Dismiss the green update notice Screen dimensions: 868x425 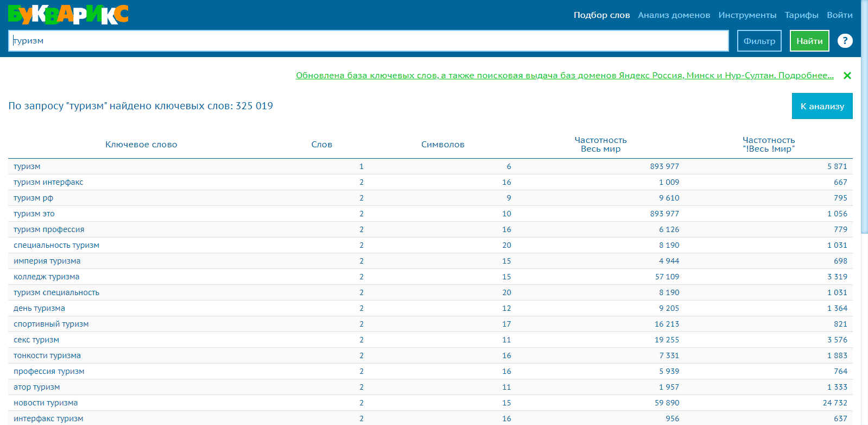coord(847,76)
